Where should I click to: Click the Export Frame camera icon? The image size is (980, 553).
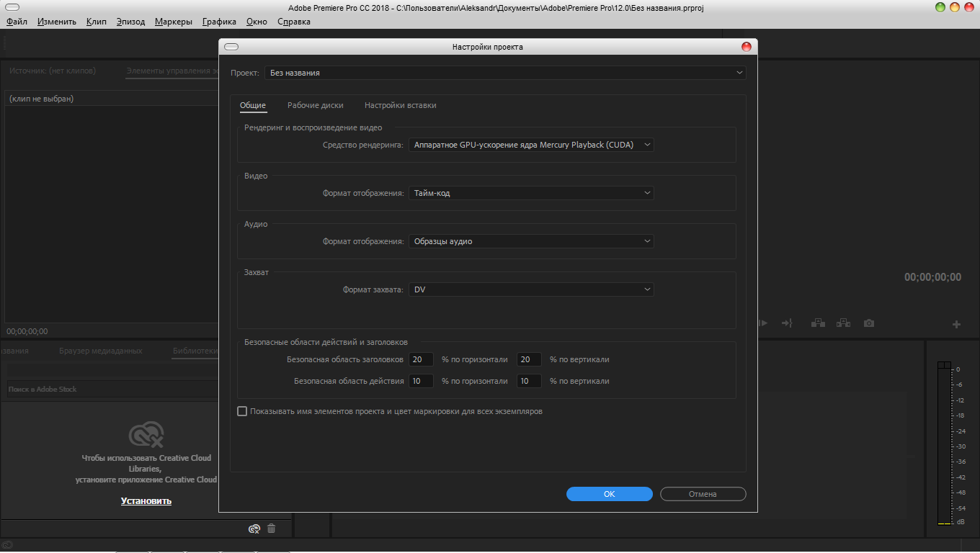click(x=869, y=323)
